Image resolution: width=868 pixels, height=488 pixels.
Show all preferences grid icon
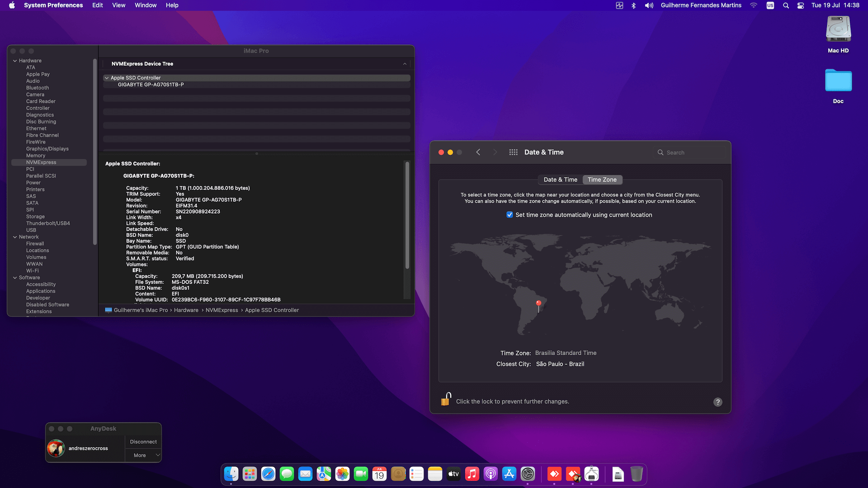coord(513,152)
